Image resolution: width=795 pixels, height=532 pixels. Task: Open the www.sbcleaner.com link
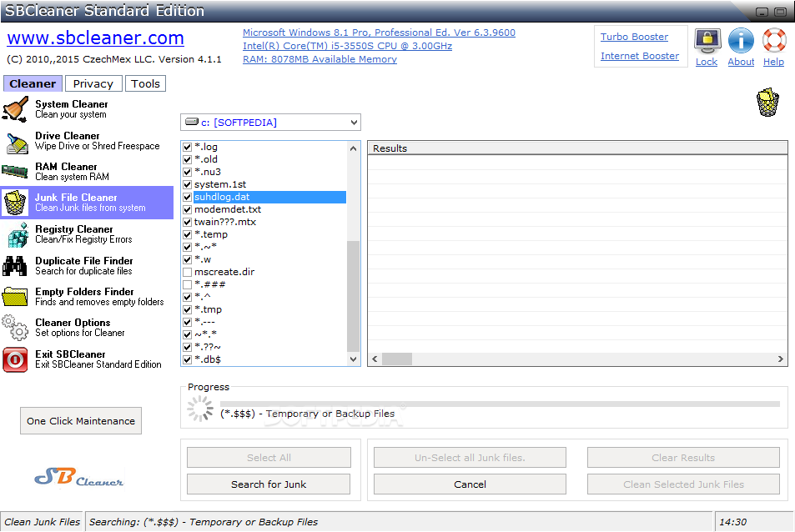pos(95,38)
